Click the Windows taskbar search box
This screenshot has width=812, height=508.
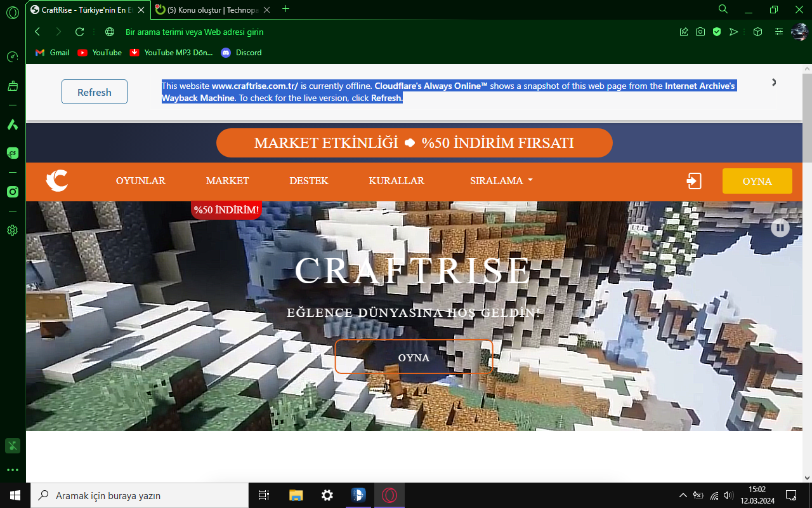coord(140,495)
